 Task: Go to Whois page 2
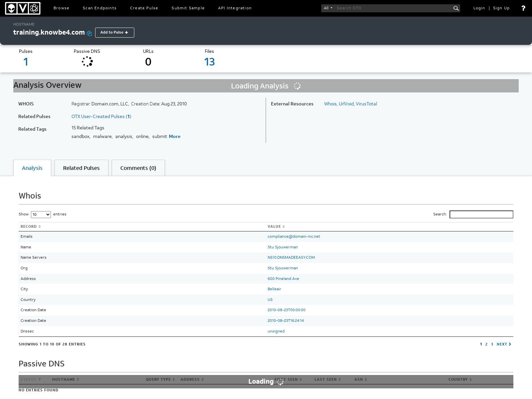point(486,344)
